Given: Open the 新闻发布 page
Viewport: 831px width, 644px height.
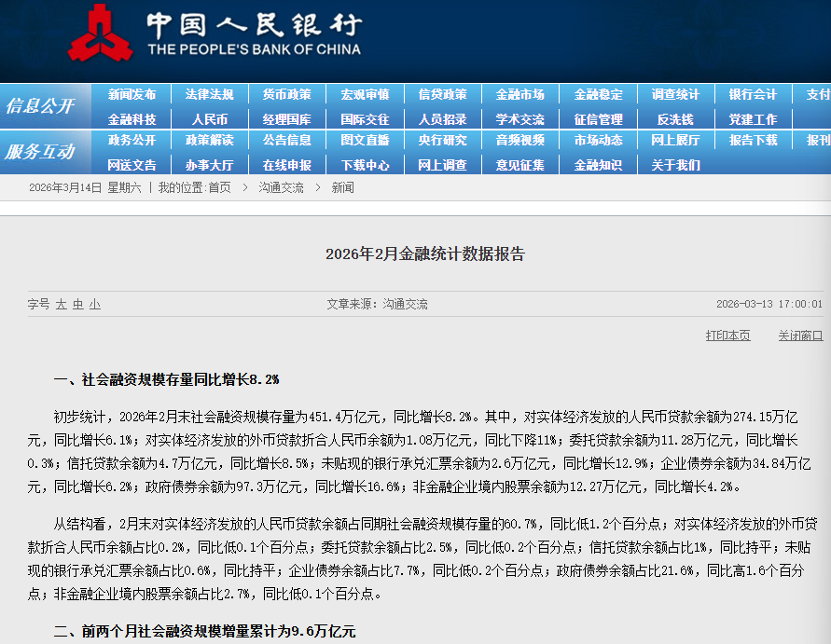Looking at the screenshot, I should [x=132, y=94].
